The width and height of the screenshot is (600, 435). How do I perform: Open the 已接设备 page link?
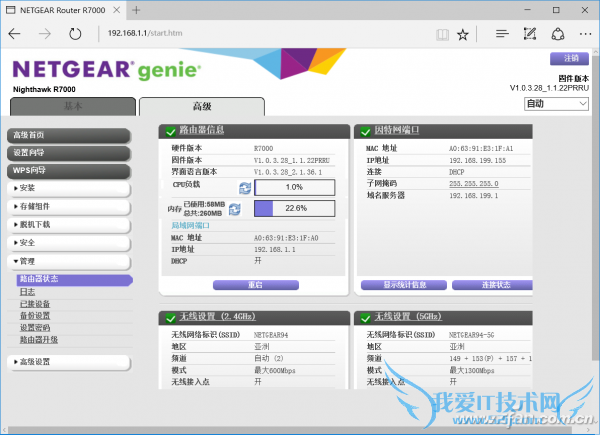click(x=35, y=304)
